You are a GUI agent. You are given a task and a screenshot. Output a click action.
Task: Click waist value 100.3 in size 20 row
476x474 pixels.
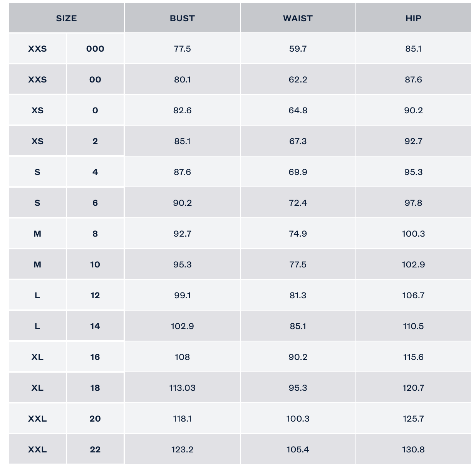click(298, 419)
